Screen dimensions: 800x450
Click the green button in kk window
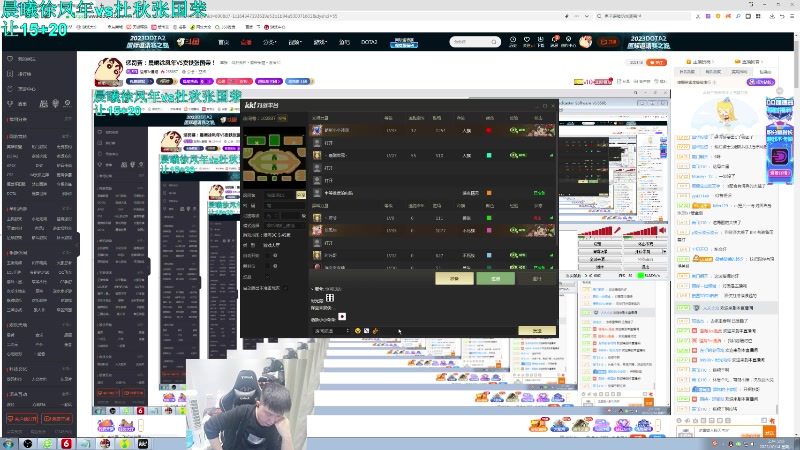(495, 279)
